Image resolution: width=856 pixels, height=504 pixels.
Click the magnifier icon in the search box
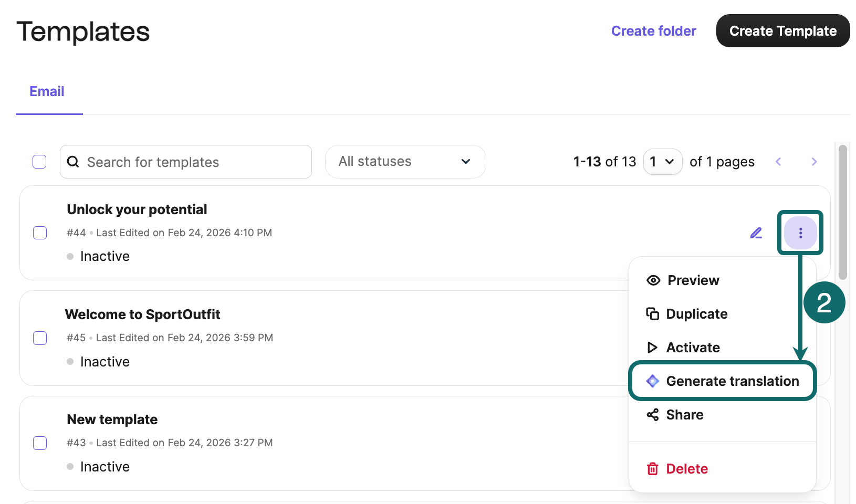[74, 162]
